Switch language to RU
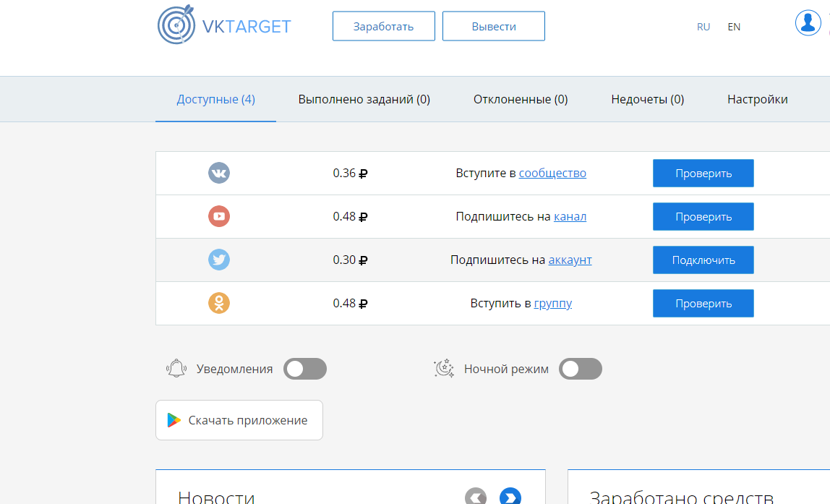Image resolution: width=830 pixels, height=504 pixels. (703, 27)
